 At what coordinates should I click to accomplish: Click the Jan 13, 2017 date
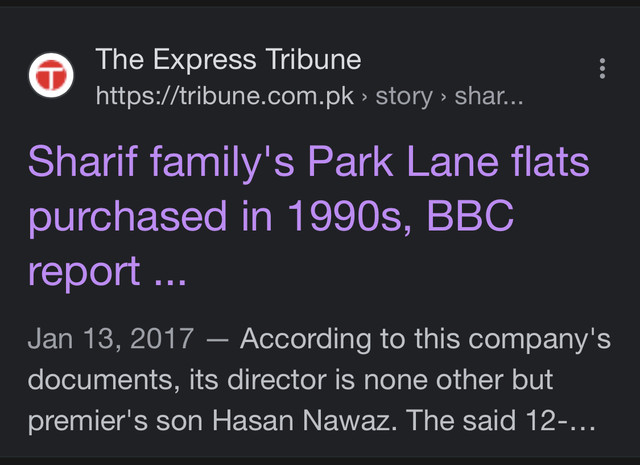coord(111,338)
